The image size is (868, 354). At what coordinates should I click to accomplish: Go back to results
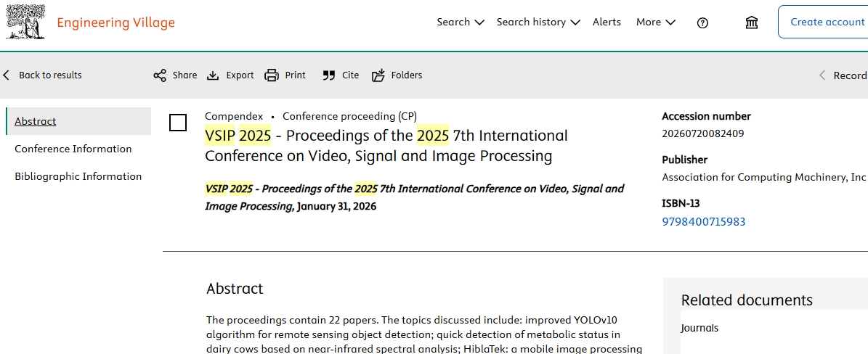(43, 75)
